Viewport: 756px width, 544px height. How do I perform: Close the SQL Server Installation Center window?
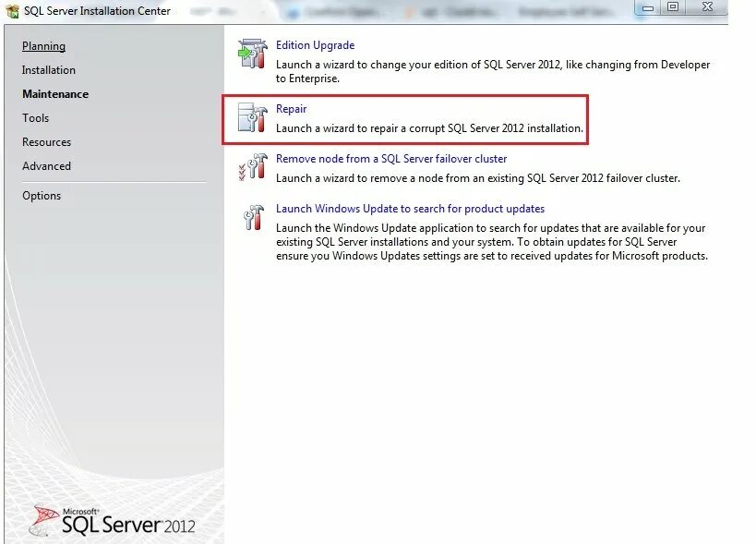tap(707, 7)
